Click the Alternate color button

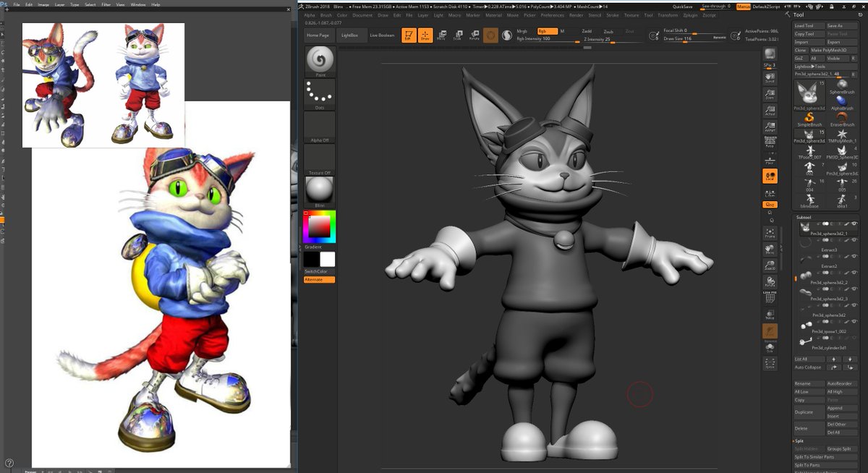[319, 279]
